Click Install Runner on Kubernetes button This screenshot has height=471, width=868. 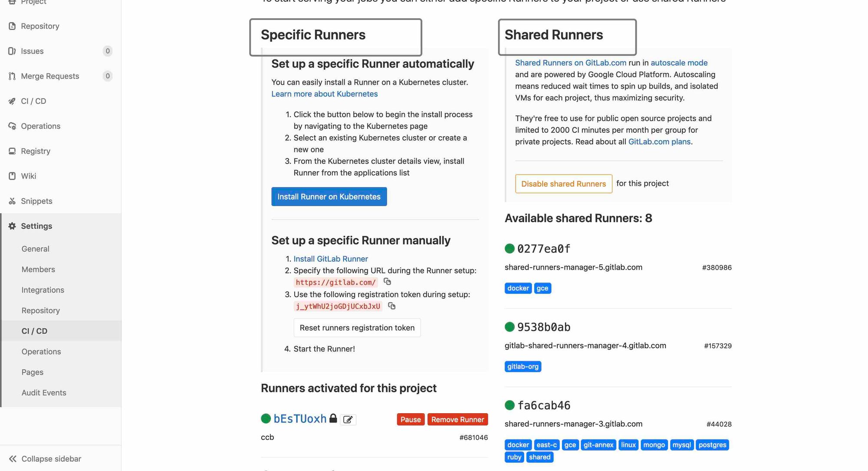tap(329, 197)
